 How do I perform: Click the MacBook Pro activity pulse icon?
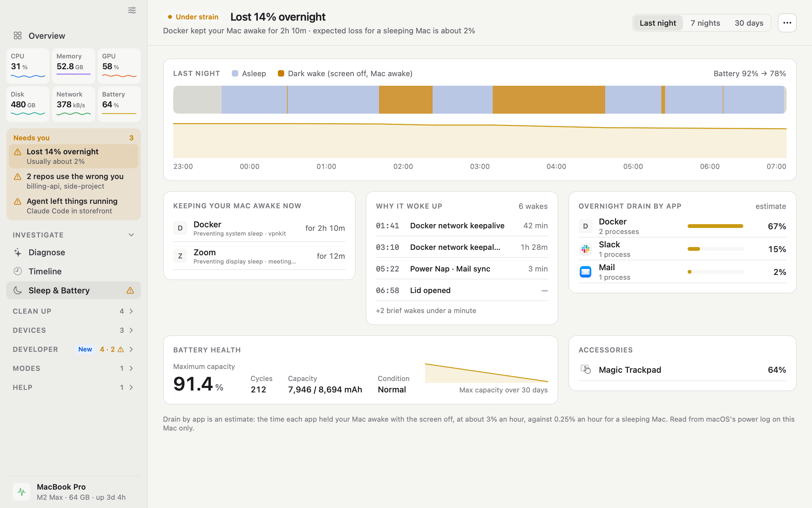[22, 492]
